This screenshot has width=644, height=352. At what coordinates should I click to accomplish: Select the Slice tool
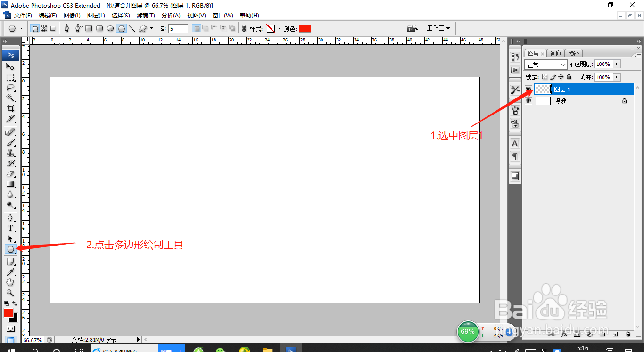point(10,119)
